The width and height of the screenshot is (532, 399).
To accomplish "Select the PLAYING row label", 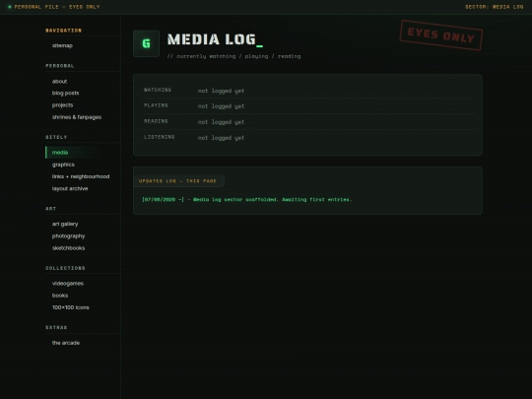I will pos(156,105).
